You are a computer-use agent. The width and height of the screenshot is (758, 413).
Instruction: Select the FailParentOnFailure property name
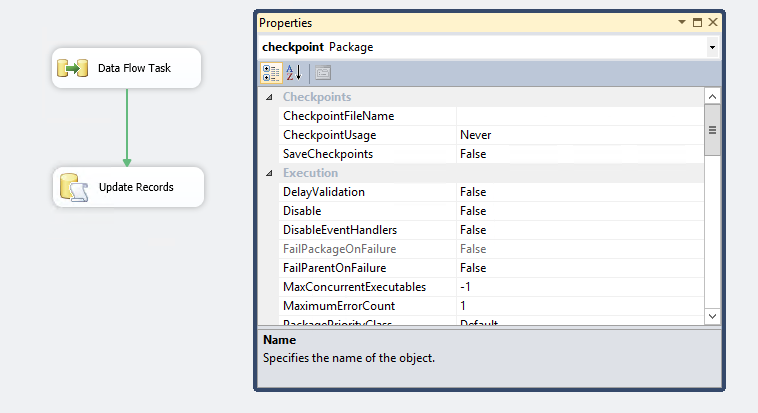click(x=334, y=268)
